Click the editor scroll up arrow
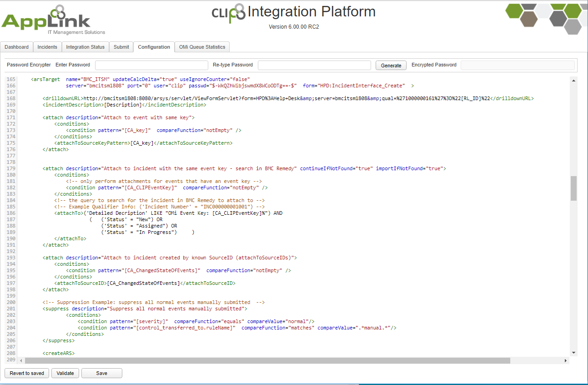Screen dimensions: 588x385 pyautogui.click(x=573, y=80)
